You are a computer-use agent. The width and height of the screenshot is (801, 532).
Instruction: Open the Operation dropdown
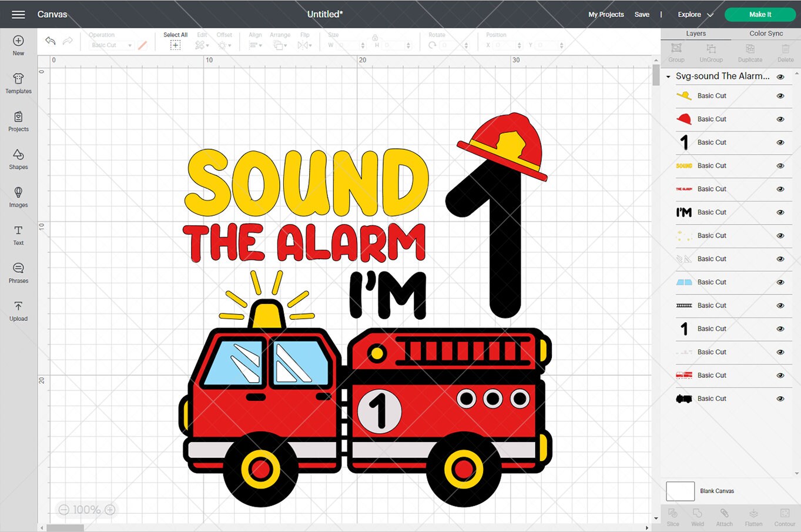110,45
